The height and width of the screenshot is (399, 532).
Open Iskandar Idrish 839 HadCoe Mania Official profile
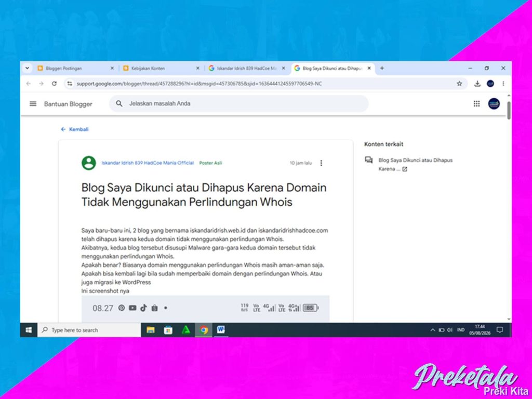[x=148, y=163]
